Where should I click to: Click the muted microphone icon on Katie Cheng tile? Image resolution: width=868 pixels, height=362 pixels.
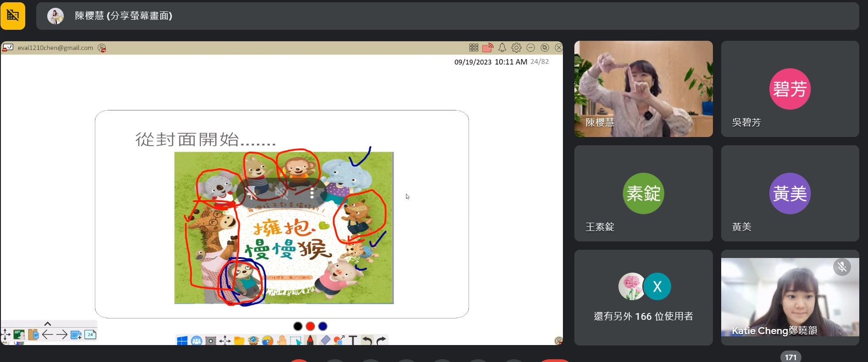point(842,267)
